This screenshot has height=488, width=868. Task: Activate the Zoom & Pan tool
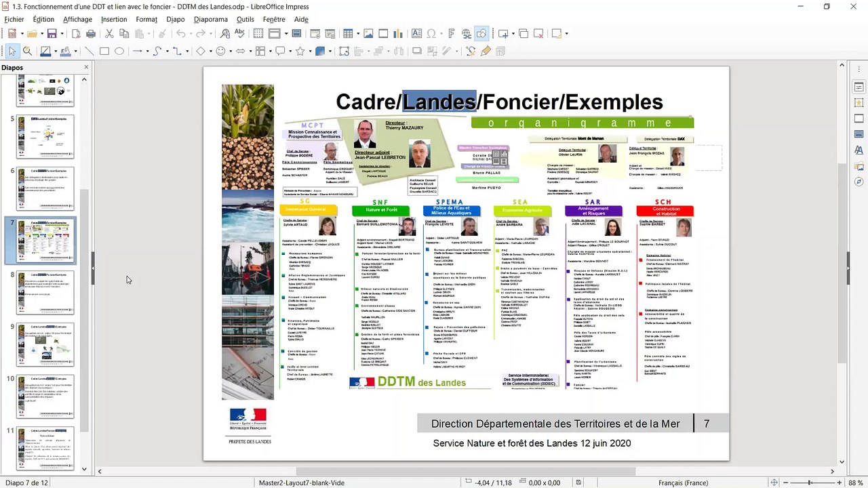pyautogui.click(x=27, y=51)
